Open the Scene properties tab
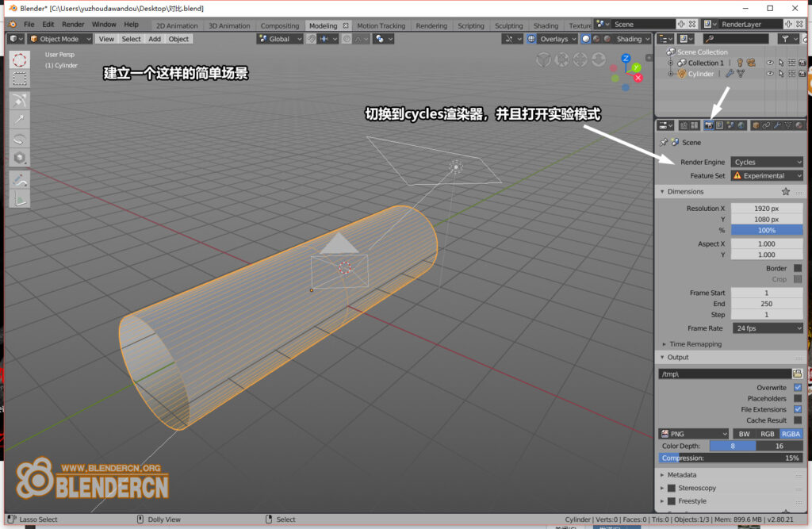Image resolution: width=812 pixels, height=529 pixels. pos(730,125)
